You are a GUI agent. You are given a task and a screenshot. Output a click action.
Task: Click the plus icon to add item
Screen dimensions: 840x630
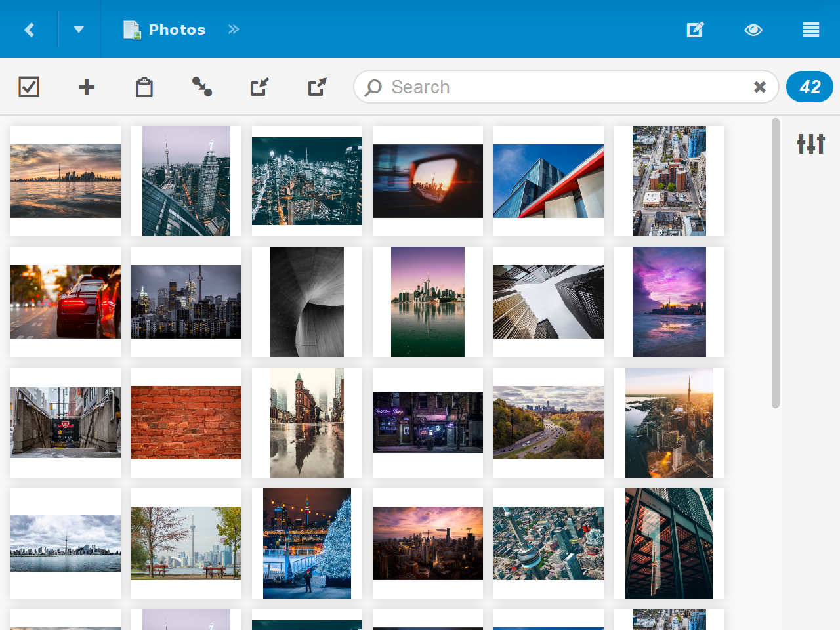click(87, 87)
